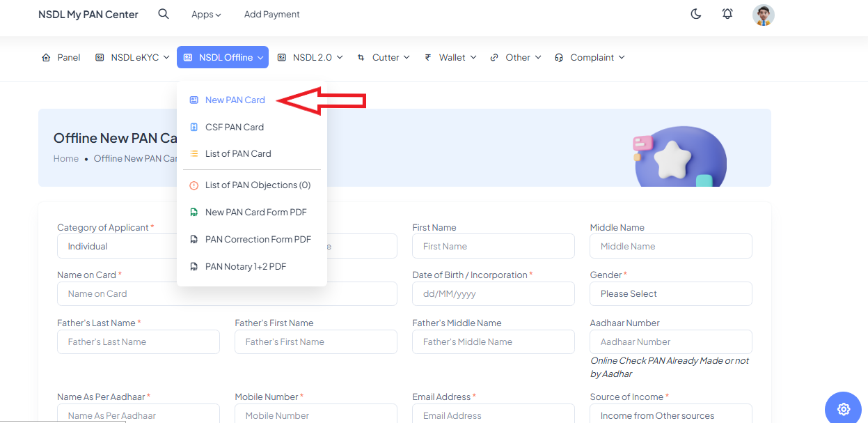Click NSDL My PAN Center logo

click(88, 14)
